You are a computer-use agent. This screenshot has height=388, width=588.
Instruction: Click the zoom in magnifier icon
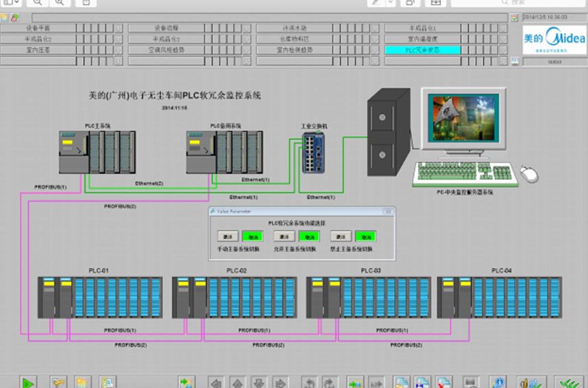tap(59, 2)
